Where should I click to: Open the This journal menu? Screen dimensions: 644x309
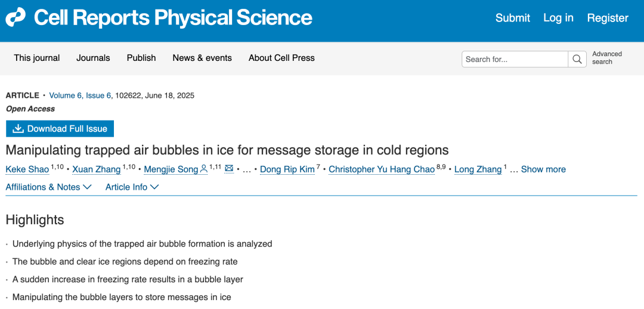coord(37,58)
